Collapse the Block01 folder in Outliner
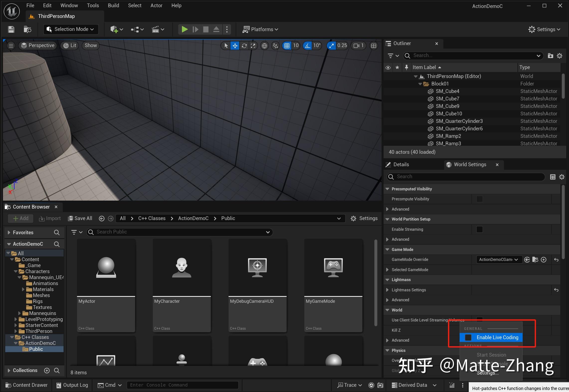The width and height of the screenshot is (569, 392). pyautogui.click(x=420, y=84)
